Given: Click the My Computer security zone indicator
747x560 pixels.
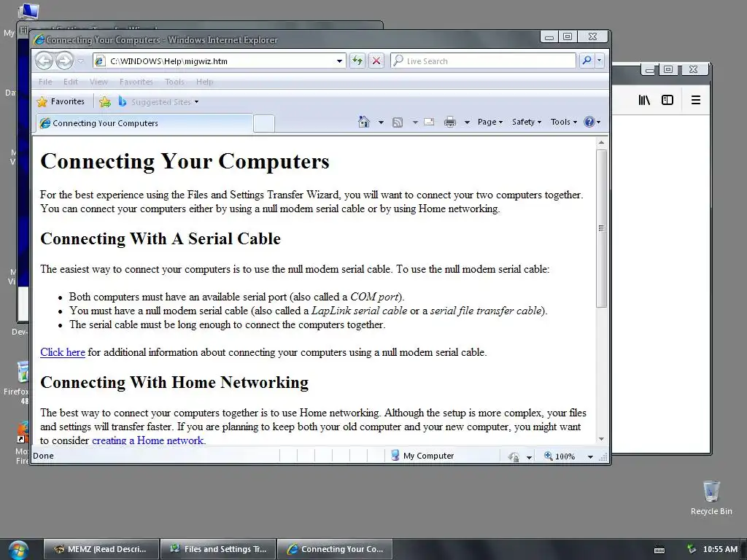Looking at the screenshot, I should click(422, 456).
